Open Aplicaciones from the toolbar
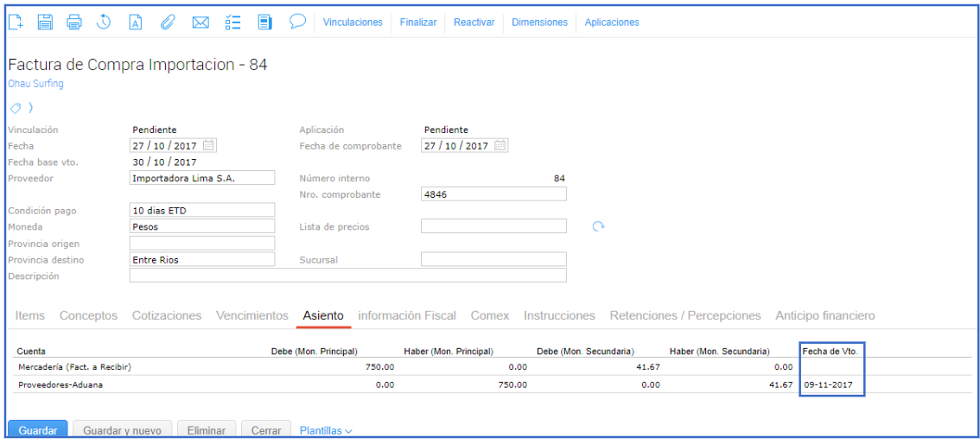This screenshot has width=980, height=444. click(612, 22)
